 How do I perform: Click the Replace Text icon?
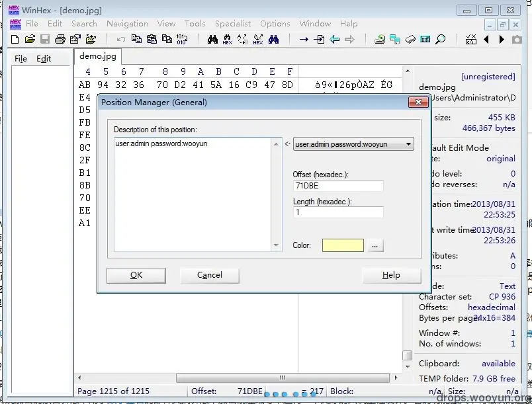click(x=243, y=40)
